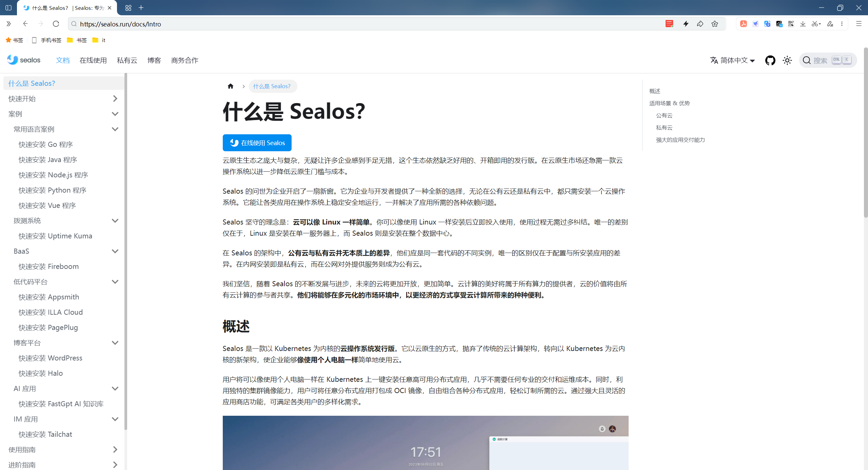Collapse the 案例 sidebar section
The image size is (868, 470).
(x=63, y=114)
